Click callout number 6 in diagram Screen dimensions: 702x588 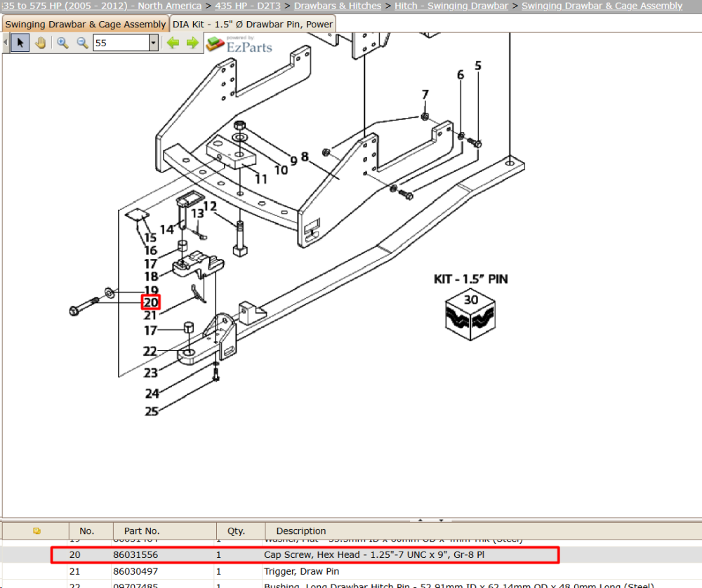pyautogui.click(x=461, y=75)
